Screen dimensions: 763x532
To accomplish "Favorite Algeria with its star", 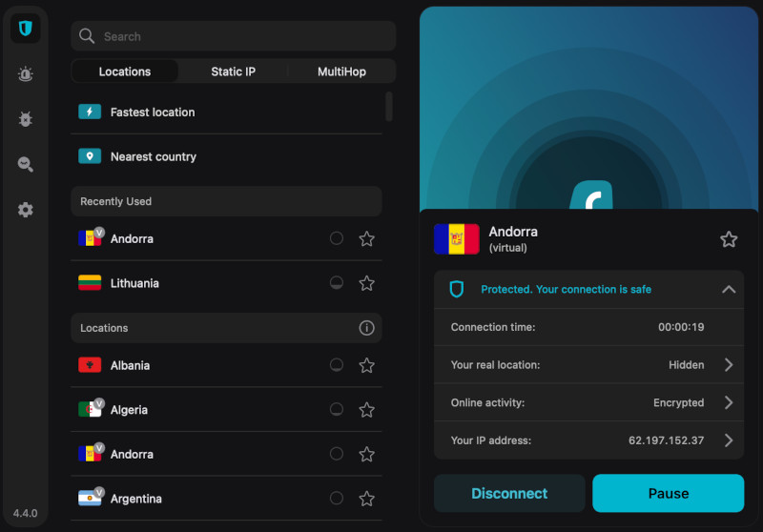I will pos(366,410).
